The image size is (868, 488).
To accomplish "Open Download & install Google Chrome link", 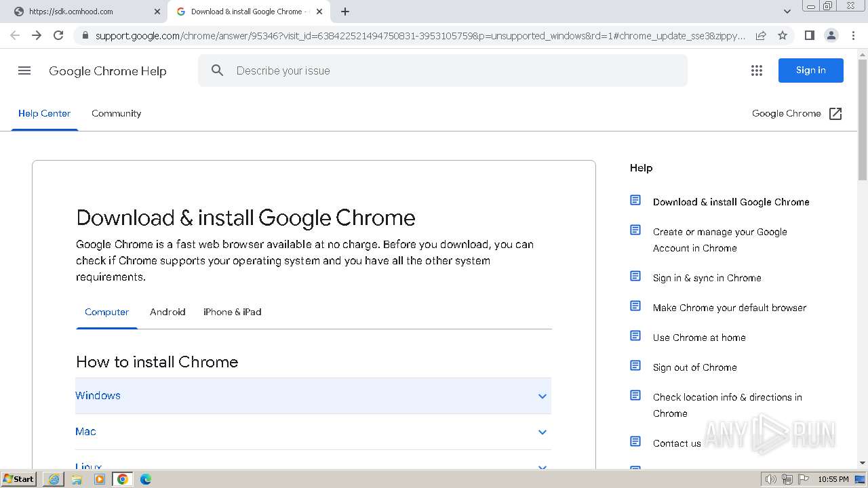I will tap(731, 202).
